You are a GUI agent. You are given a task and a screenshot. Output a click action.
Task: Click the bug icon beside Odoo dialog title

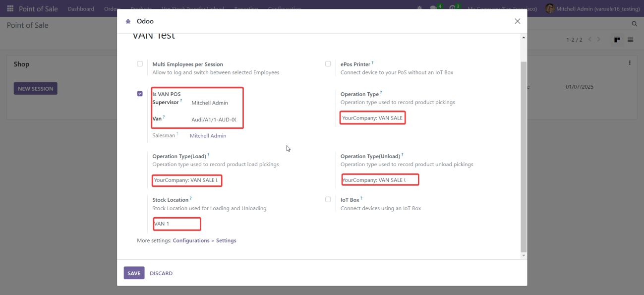128,21
